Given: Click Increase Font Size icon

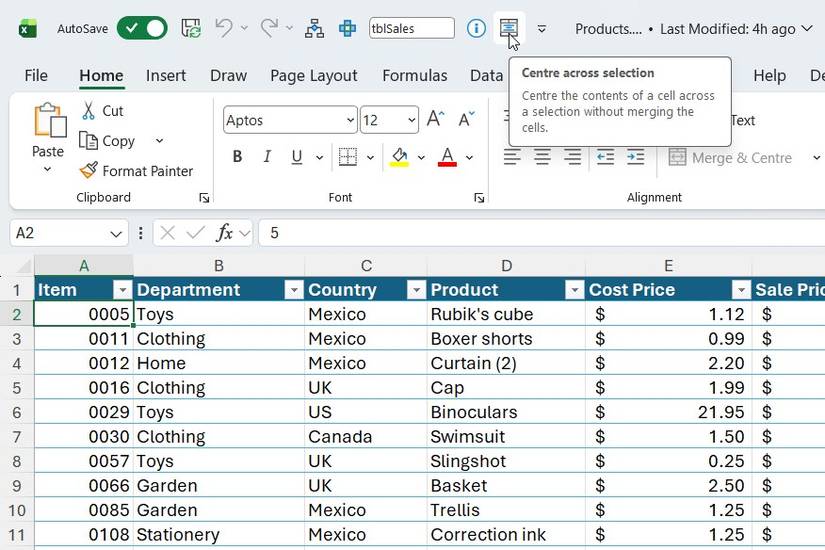Looking at the screenshot, I should click(436, 119).
